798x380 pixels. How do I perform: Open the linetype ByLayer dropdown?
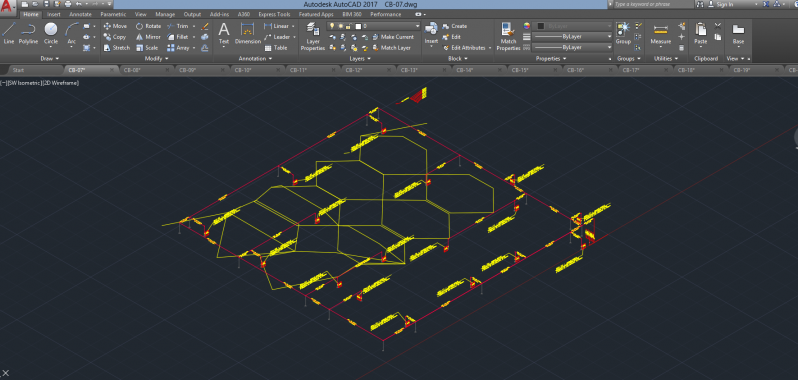tap(572, 47)
